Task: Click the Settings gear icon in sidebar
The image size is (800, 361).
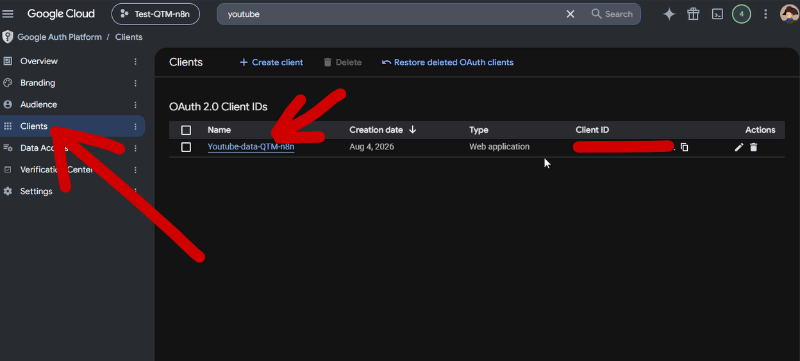Action: click(x=8, y=191)
